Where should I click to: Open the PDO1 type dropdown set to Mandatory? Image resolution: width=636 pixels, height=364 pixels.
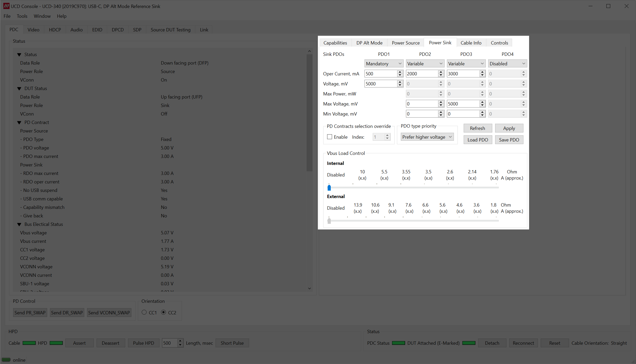click(384, 64)
